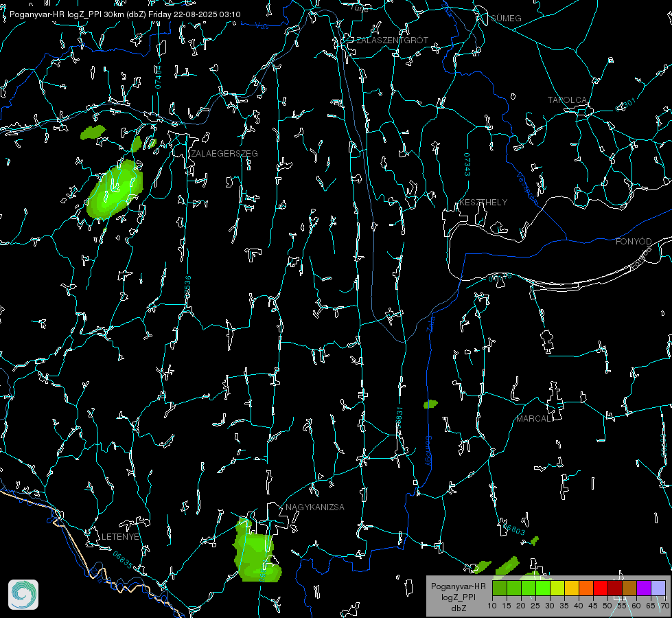Click the radar title text at the top

click(x=125, y=14)
